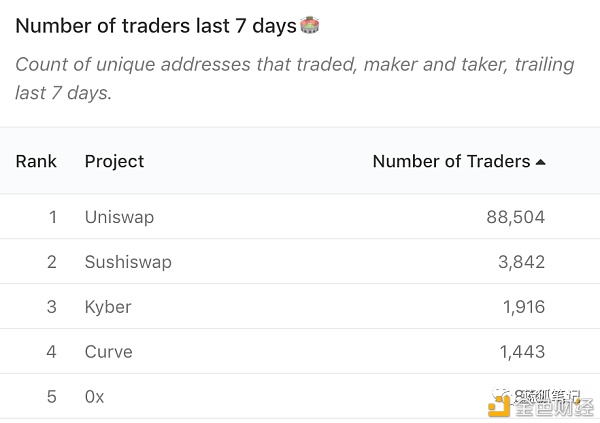Click the italic description about unique addresses

tap(295, 78)
